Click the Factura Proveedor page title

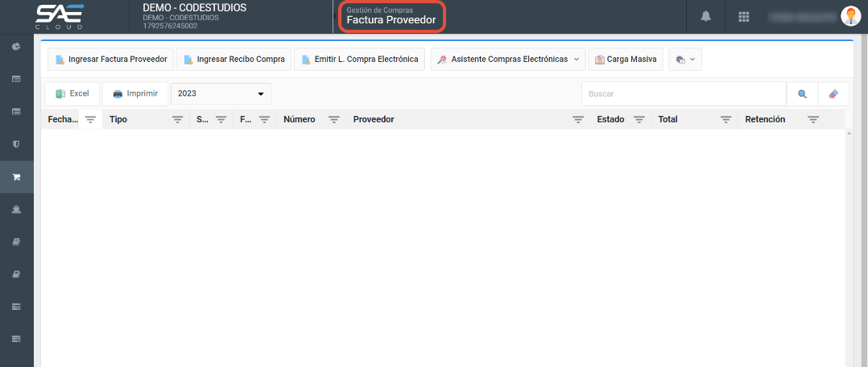pos(391,20)
